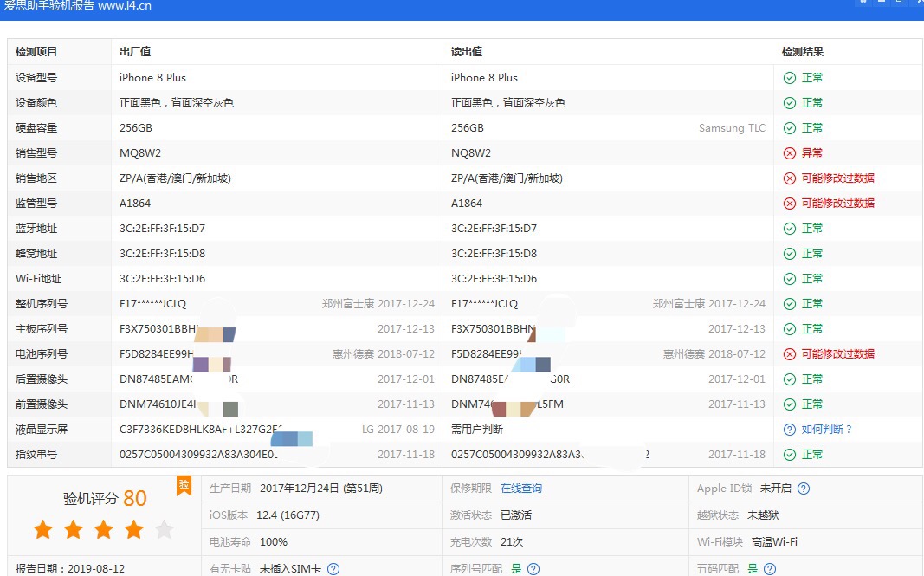This screenshot has height=576, width=924.
Task: Click the blue question icon on the 液晶显示屏 row
Action: 789,429
